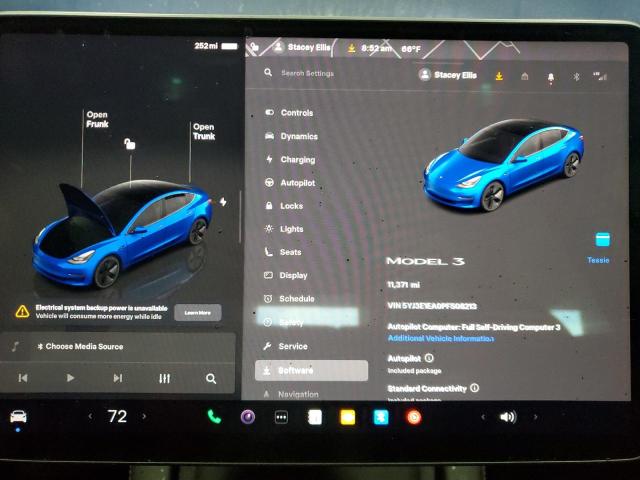Open the Stacey Ellis driver profile menu
This screenshot has height=480, width=640.
tap(448, 75)
